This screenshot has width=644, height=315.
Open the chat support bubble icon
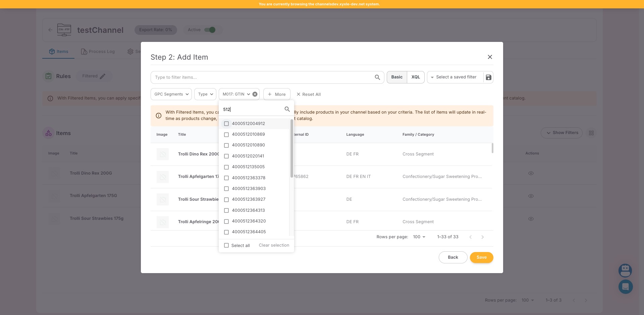pos(625,287)
